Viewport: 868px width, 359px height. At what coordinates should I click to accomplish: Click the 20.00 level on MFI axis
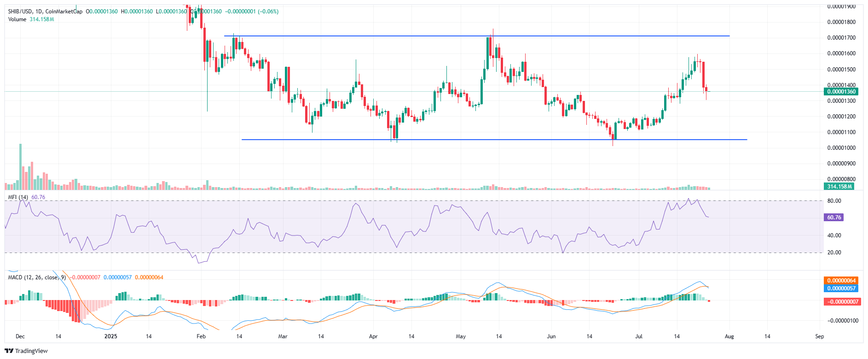coord(834,253)
